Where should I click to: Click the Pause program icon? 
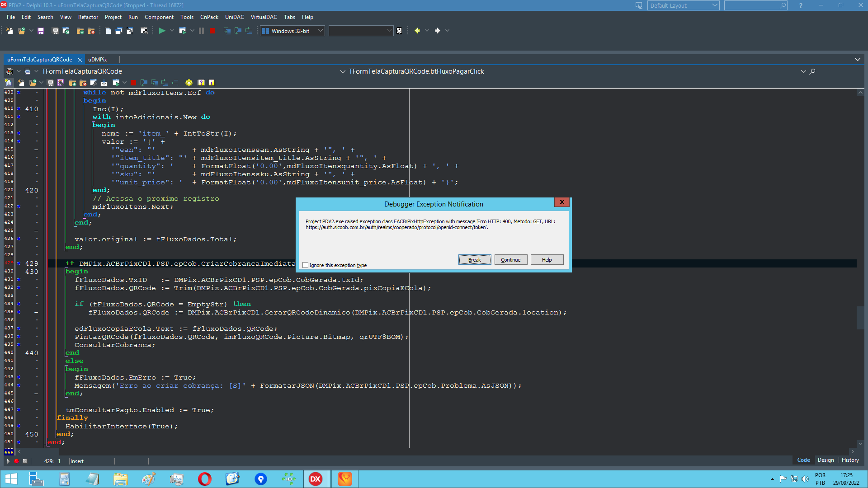(201, 31)
